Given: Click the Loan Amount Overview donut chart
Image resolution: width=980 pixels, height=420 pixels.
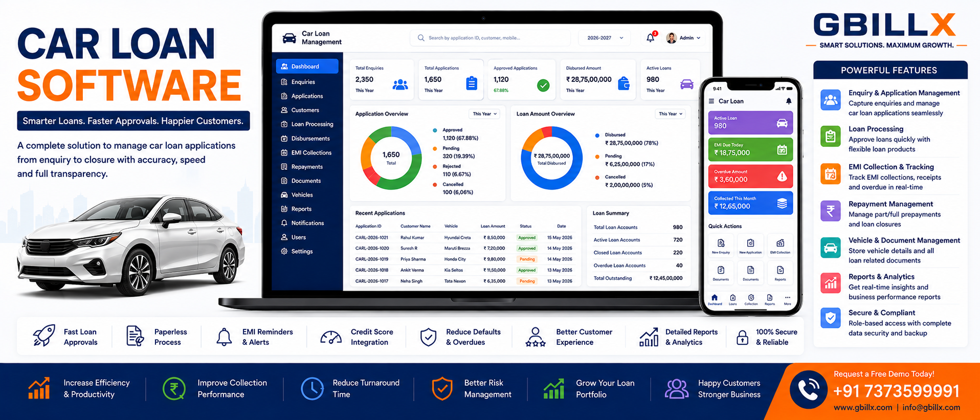Looking at the screenshot, I should click(x=551, y=158).
